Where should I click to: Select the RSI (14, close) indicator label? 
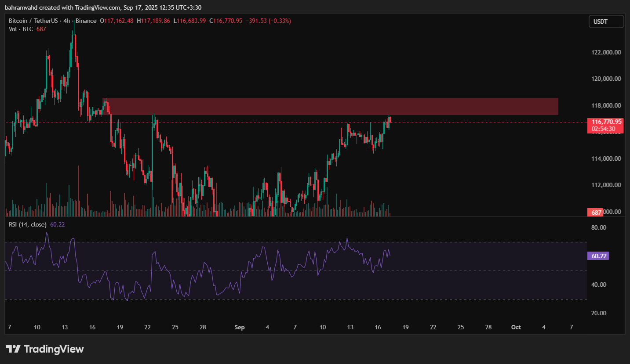click(28, 224)
